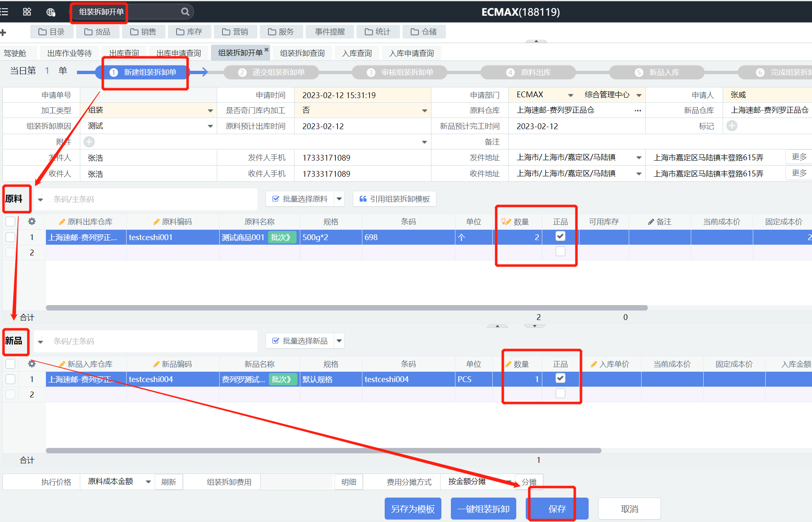Screen dimensions: 812x522
Task: Add an attachment with the 附件 plus icon
Action: tap(89, 142)
